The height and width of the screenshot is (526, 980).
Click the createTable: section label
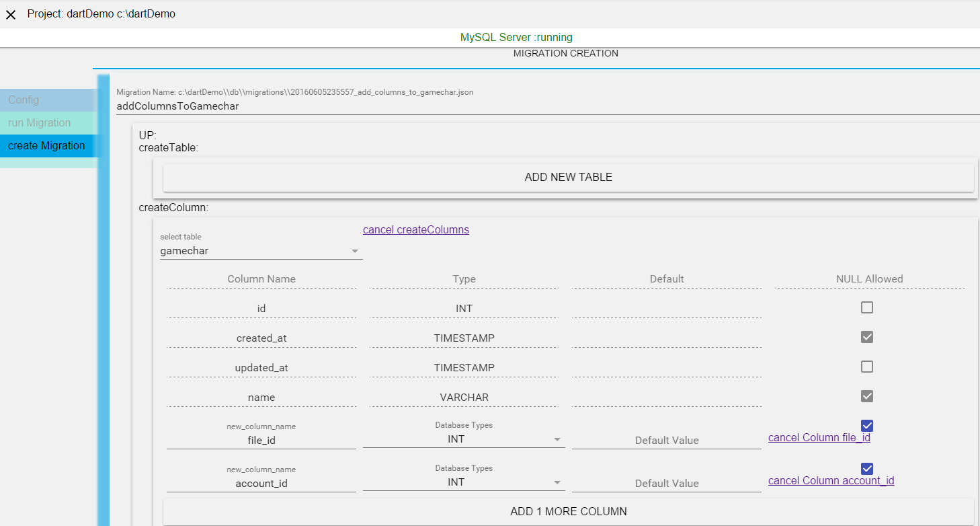coord(168,147)
